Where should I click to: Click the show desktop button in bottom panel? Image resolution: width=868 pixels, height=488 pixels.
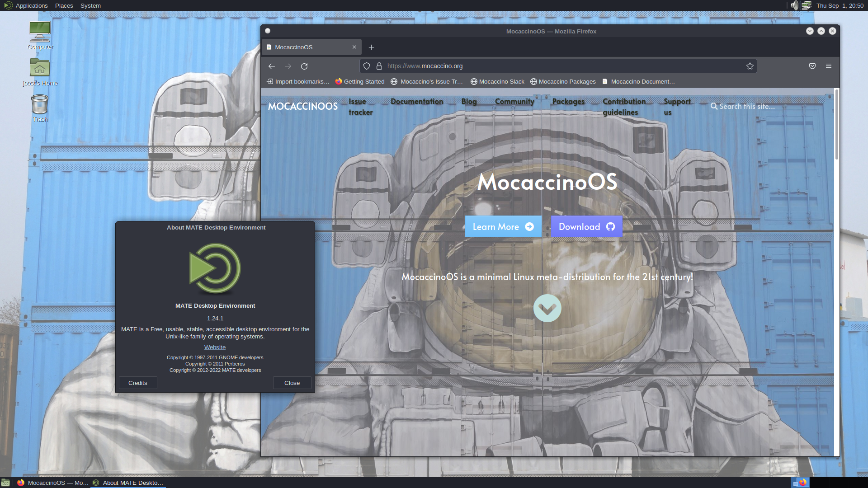(x=5, y=483)
